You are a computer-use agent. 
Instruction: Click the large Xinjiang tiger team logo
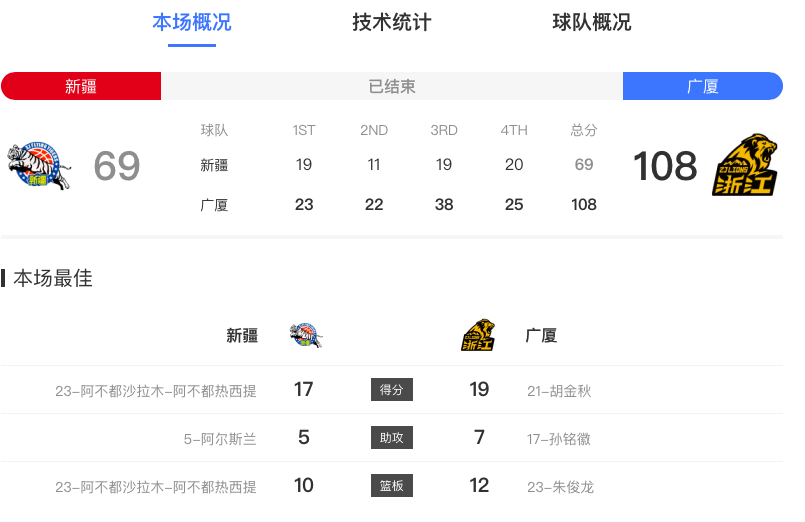(40, 166)
